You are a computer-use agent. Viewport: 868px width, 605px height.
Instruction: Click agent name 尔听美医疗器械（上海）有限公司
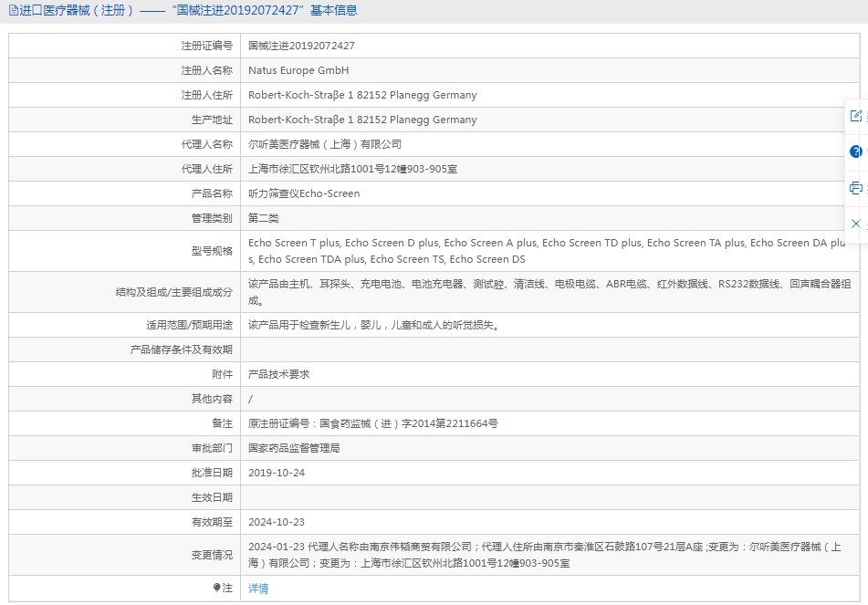[325, 144]
